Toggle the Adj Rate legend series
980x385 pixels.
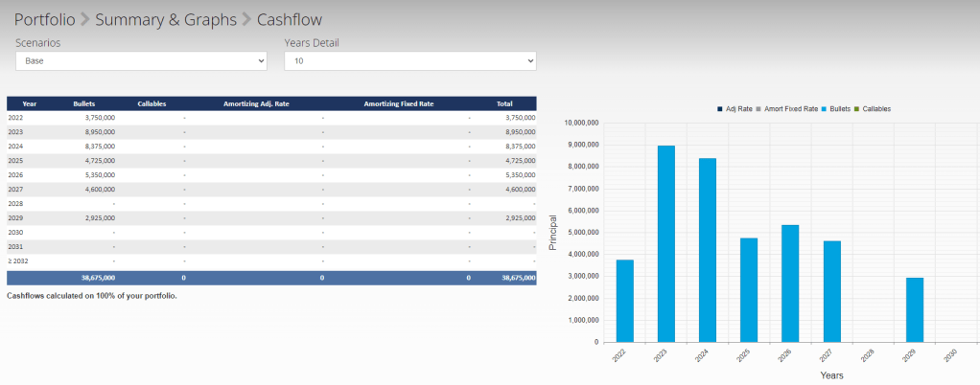[x=738, y=109]
